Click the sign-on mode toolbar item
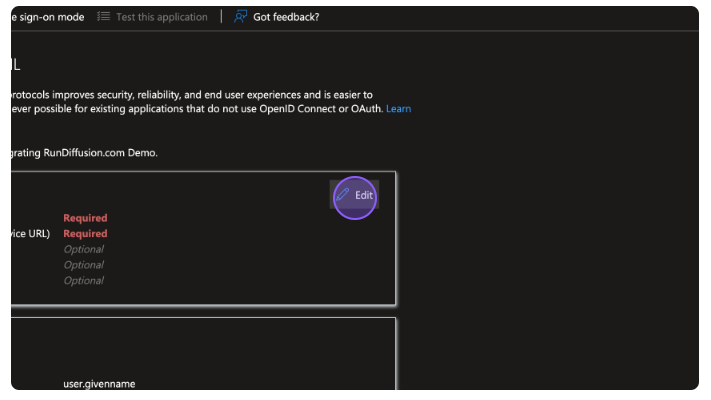 click(50, 17)
